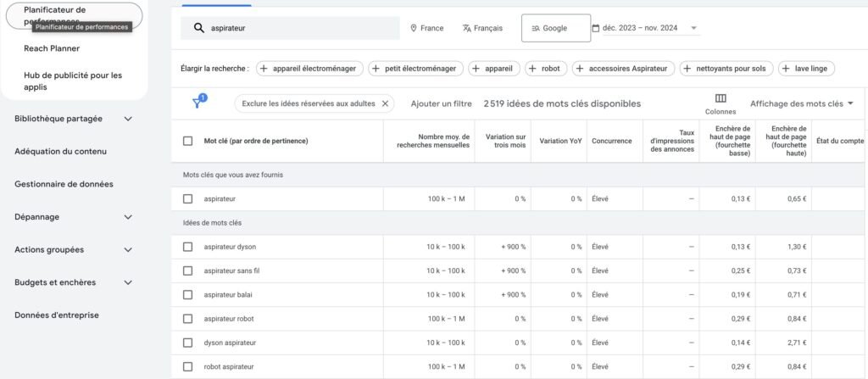Viewport: 868px width, 379px height.
Task: Open the date range dropdown arrow
Action: click(x=693, y=28)
